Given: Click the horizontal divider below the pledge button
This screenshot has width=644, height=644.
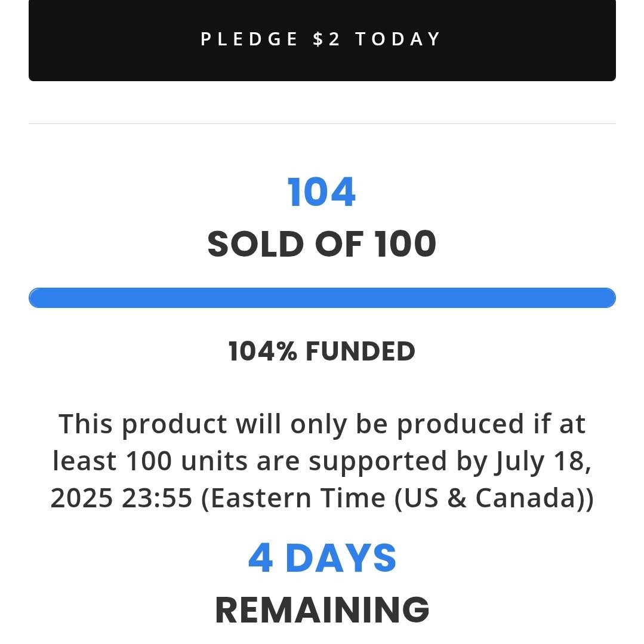Looking at the screenshot, I should pyautogui.click(x=322, y=124).
